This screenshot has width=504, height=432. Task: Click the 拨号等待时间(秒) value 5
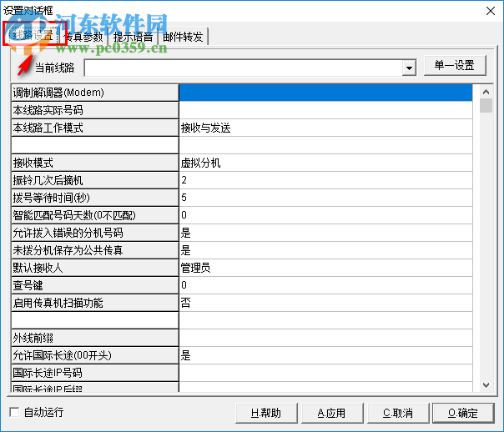point(325,198)
